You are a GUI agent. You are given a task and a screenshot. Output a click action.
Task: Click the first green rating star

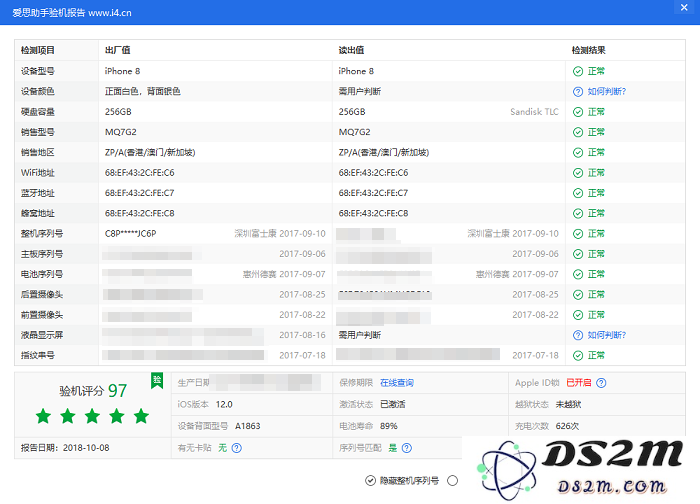point(43,416)
